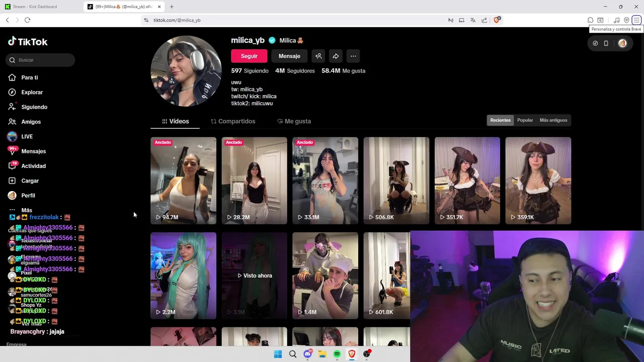Sort videos by Recientes
The width and height of the screenshot is (644, 362).
pos(500,120)
